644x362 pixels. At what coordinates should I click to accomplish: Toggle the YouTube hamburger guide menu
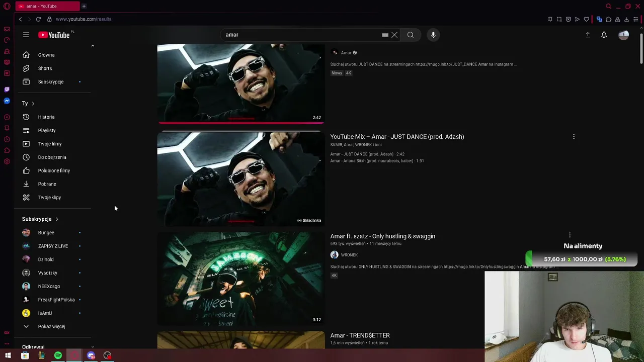tap(26, 35)
